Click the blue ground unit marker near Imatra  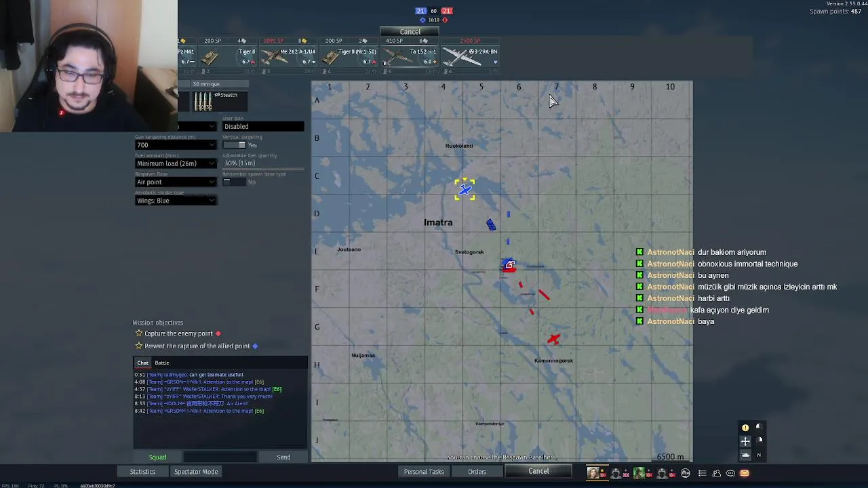[491, 224]
